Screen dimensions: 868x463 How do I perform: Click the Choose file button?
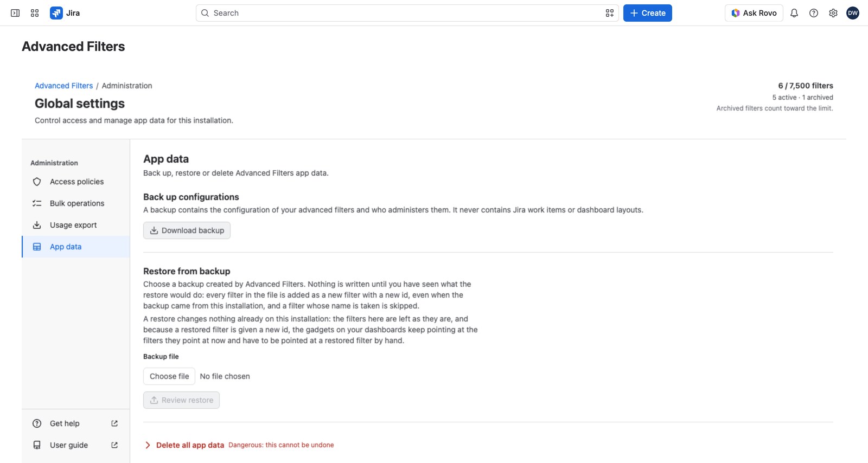169,376
